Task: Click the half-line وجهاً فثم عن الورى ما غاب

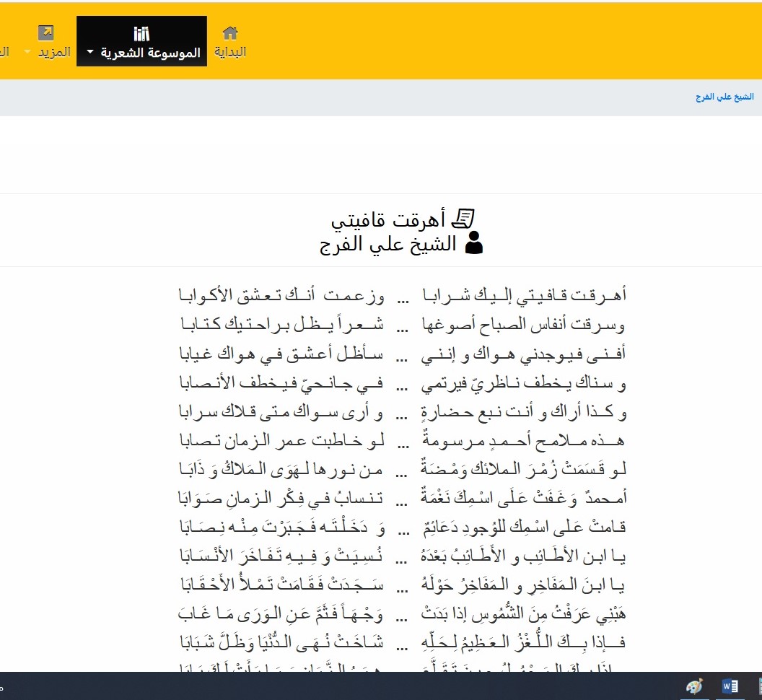Action: pyautogui.click(x=281, y=613)
